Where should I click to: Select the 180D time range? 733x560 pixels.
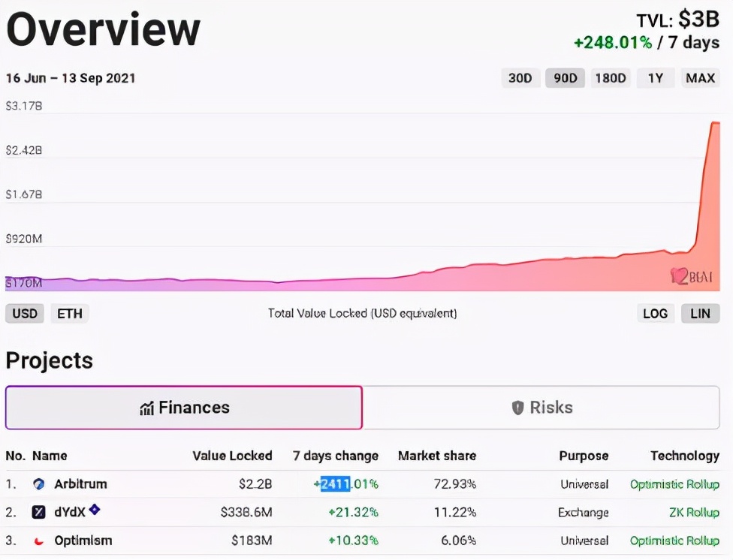click(611, 78)
